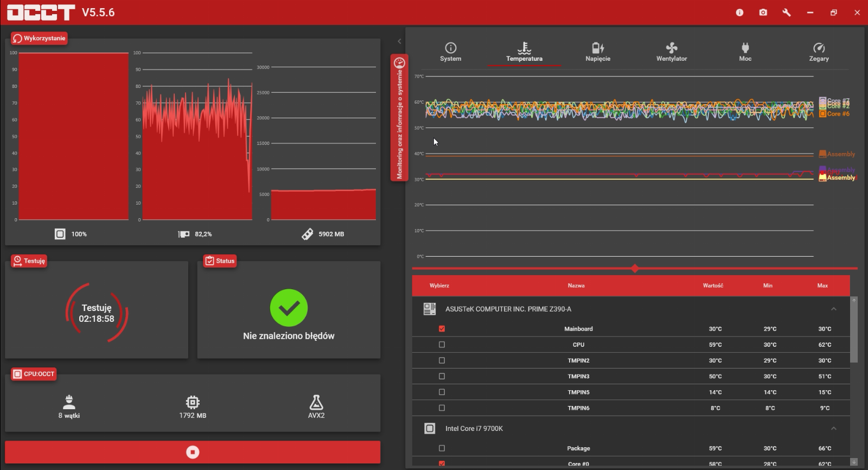Open the Moc tab

click(x=745, y=52)
